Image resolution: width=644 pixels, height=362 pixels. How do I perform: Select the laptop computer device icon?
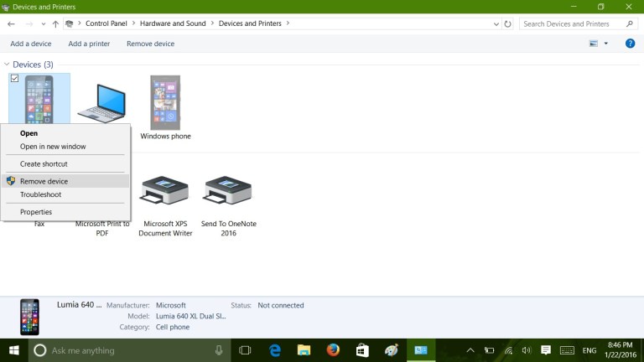(101, 103)
